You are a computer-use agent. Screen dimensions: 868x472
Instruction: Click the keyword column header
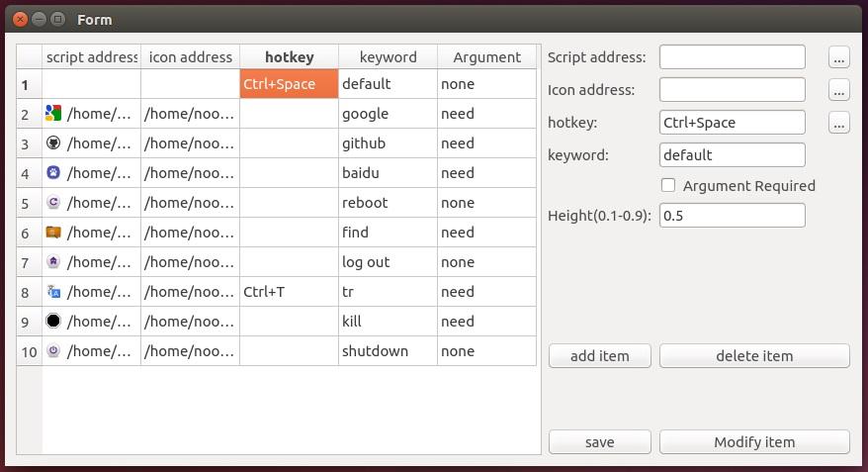389,57
